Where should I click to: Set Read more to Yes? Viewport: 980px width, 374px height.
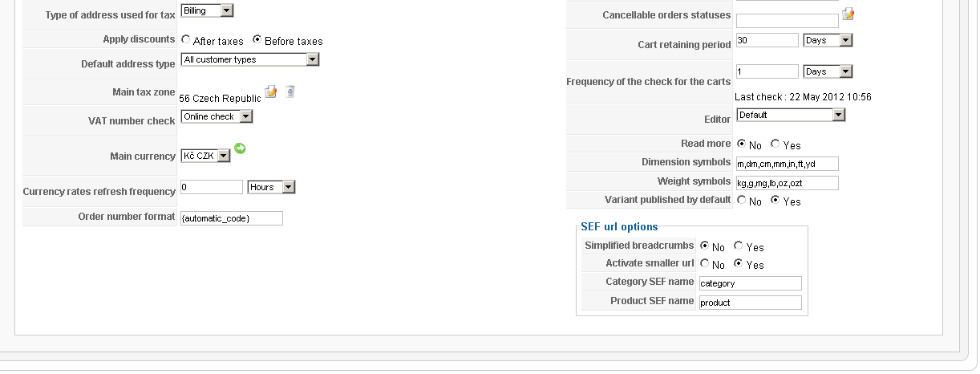coord(775,144)
